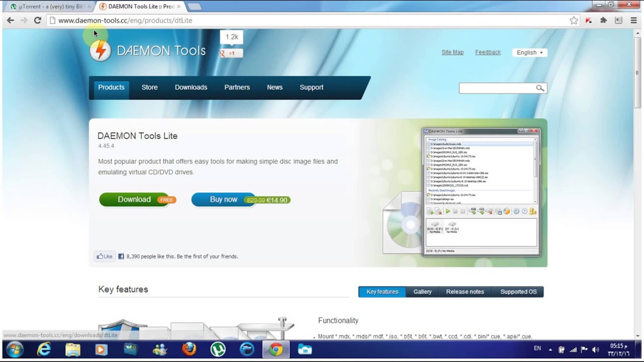The width and height of the screenshot is (644, 362).
Task: Click the round blue app taskbar icon
Action: pos(247,349)
